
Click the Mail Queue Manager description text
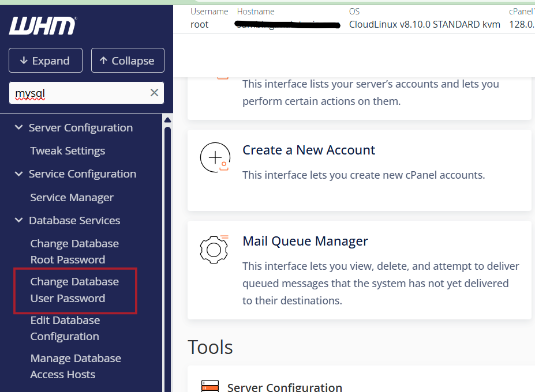[381, 283]
